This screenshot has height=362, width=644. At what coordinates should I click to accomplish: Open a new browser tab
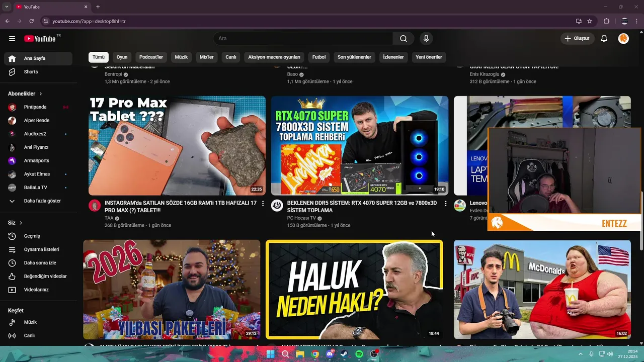pyautogui.click(x=98, y=7)
